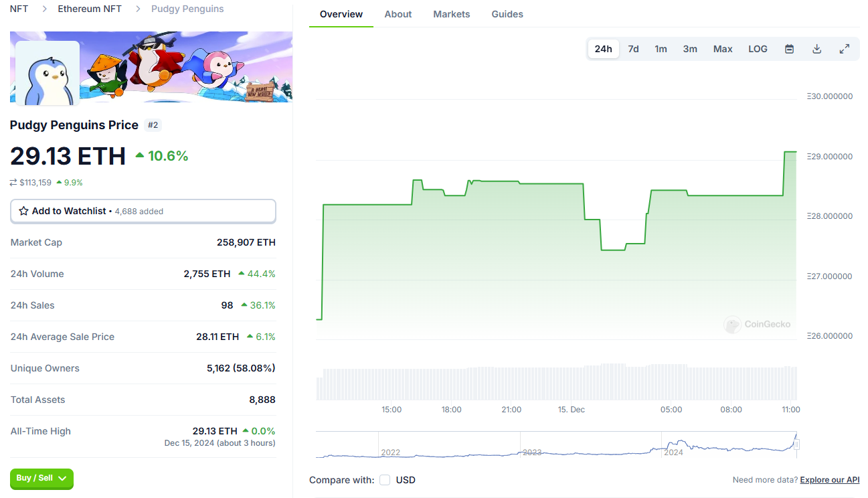Image resolution: width=868 pixels, height=498 pixels.
Task: Switch to the Markets tab
Action: (451, 14)
